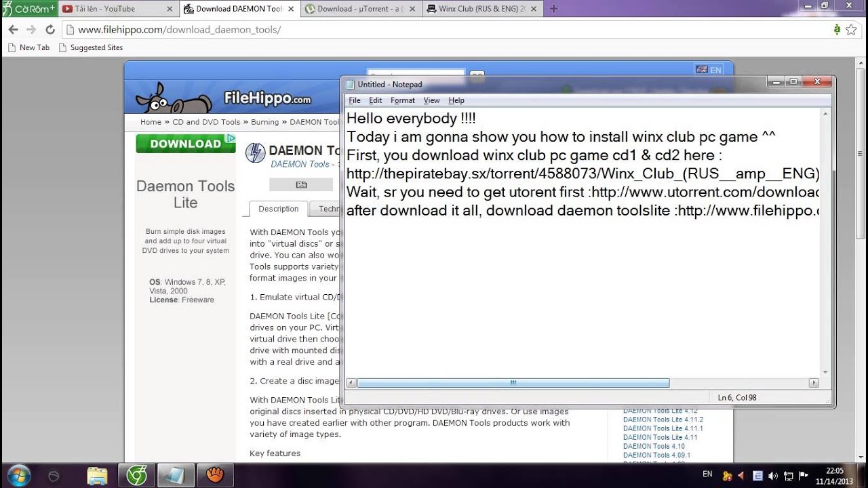Open the Notepad Edit menu
Viewport: 868px width, 488px height.
tap(375, 100)
